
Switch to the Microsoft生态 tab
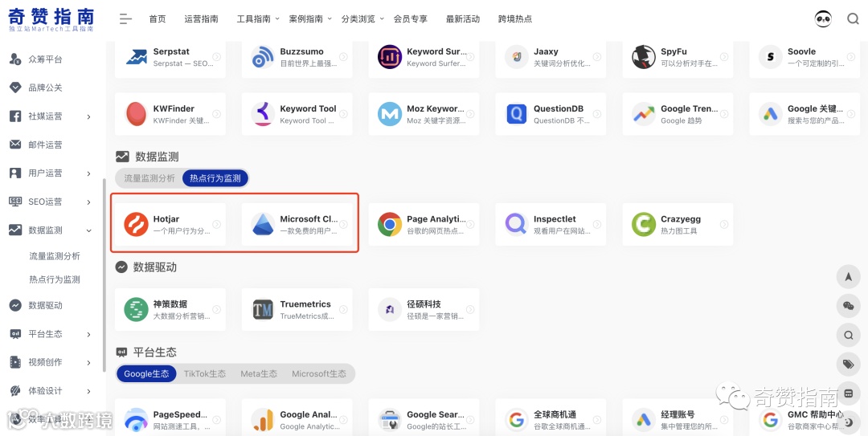click(x=319, y=374)
